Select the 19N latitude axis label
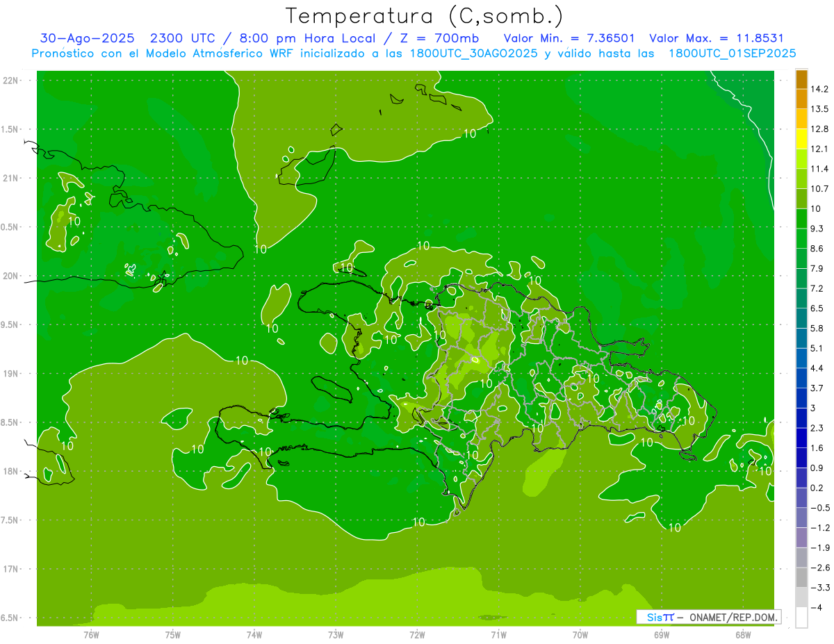The width and height of the screenshot is (834, 644). pos(10,373)
